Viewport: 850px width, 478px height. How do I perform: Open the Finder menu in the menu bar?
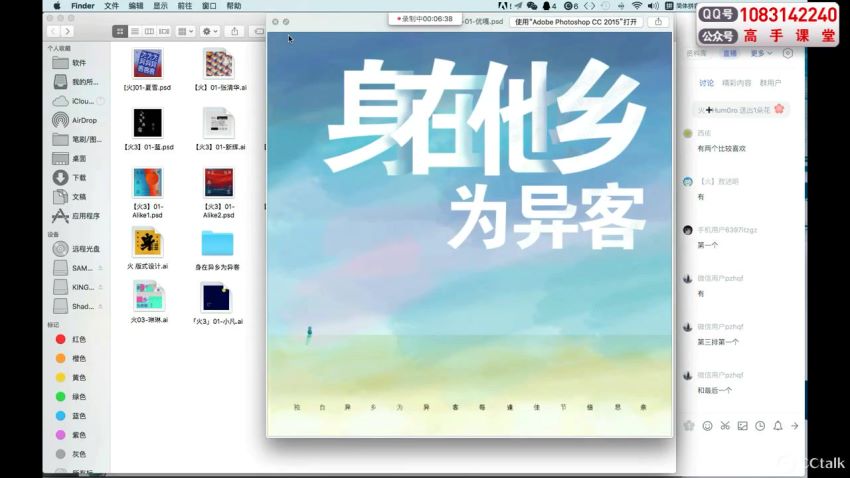pyautogui.click(x=83, y=5)
